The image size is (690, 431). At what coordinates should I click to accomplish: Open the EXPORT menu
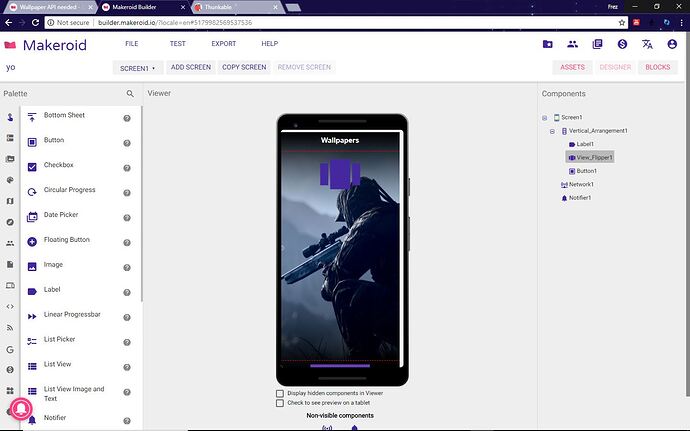point(224,44)
